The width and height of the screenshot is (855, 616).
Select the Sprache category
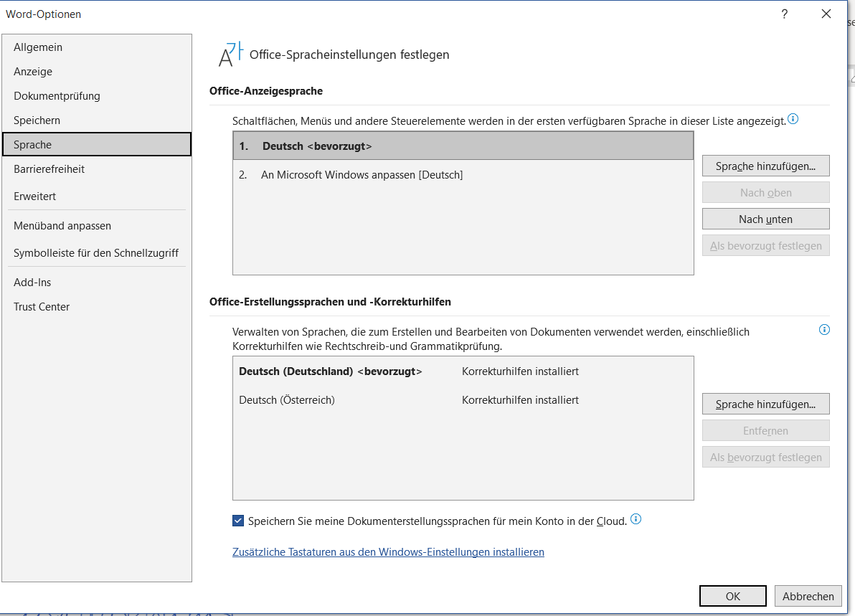coord(97,144)
